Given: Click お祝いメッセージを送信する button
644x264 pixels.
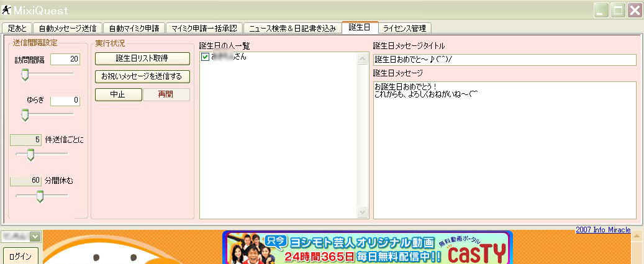Looking at the screenshot, I should pyautogui.click(x=142, y=76).
